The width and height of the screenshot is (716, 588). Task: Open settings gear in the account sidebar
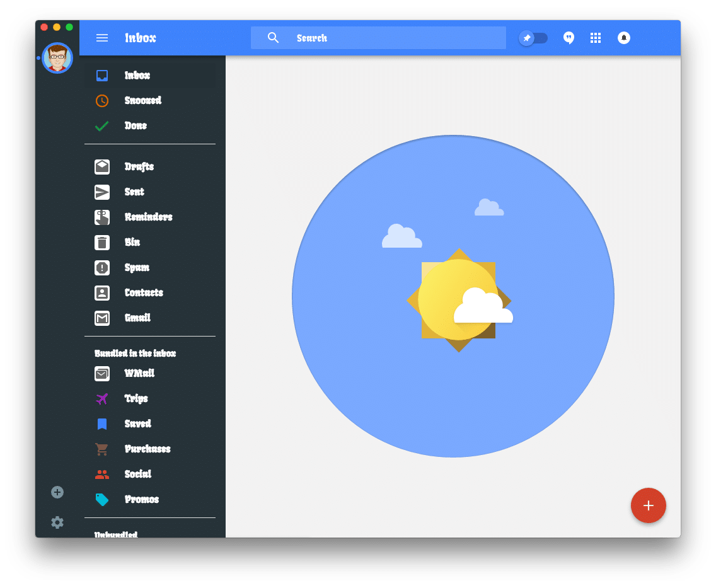tap(57, 522)
